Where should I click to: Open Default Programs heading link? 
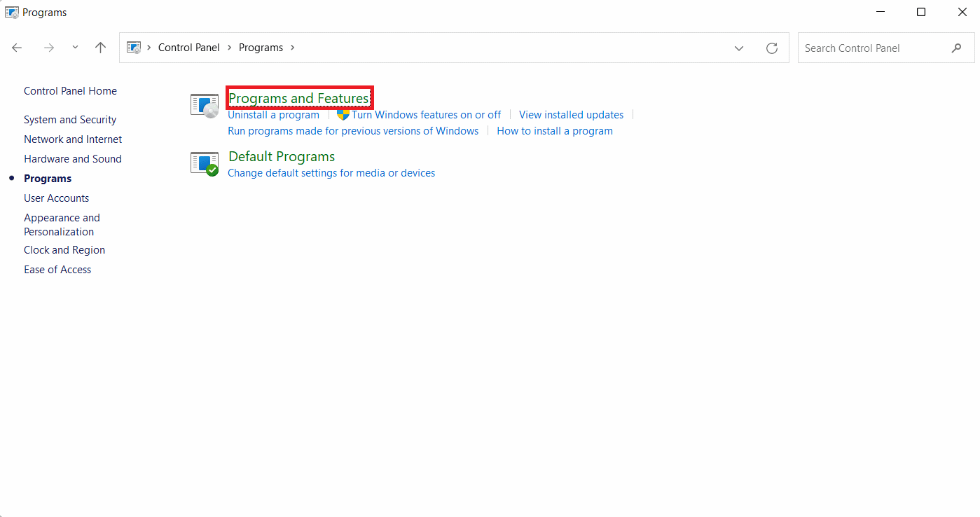[282, 156]
